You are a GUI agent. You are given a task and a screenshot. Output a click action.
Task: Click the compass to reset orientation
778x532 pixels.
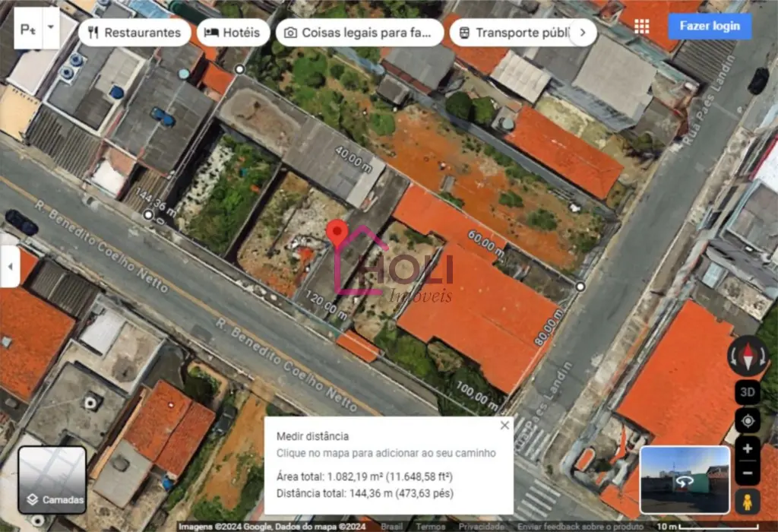(x=748, y=356)
